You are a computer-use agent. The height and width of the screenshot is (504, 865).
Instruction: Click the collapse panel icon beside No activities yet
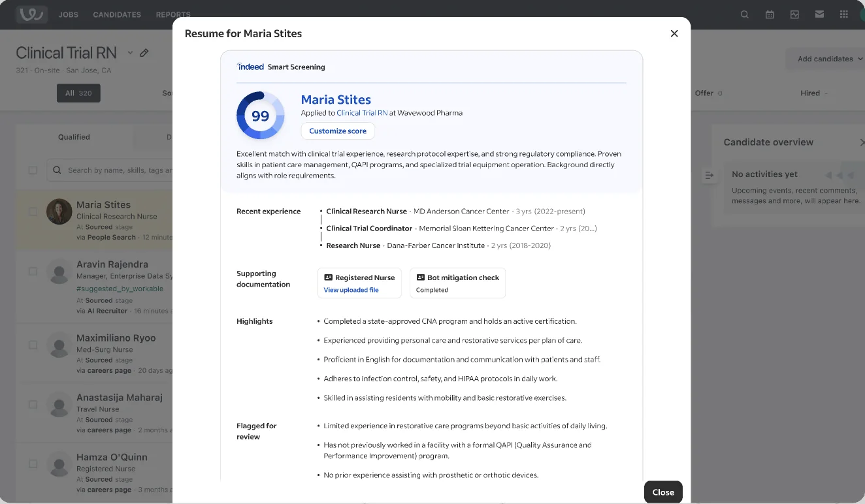click(x=708, y=175)
